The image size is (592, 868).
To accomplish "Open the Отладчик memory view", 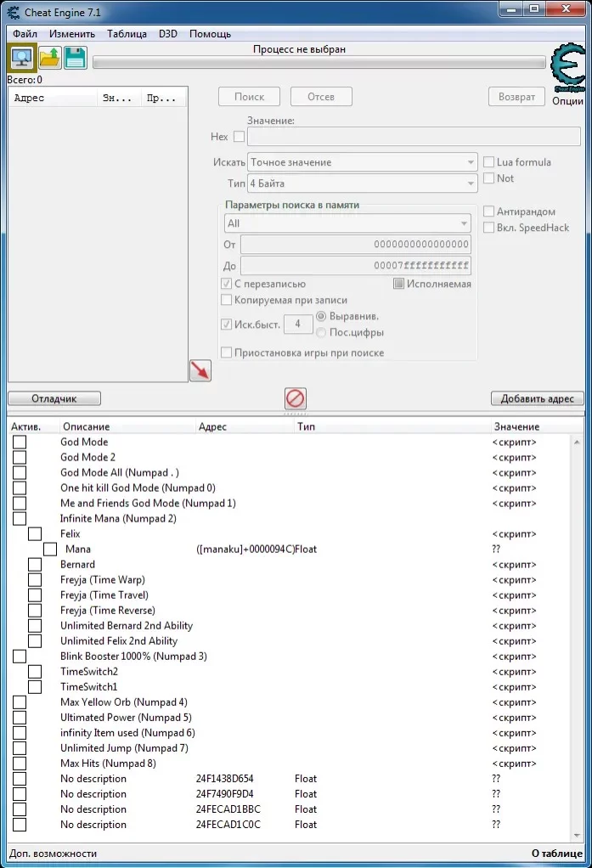I will (x=54, y=398).
